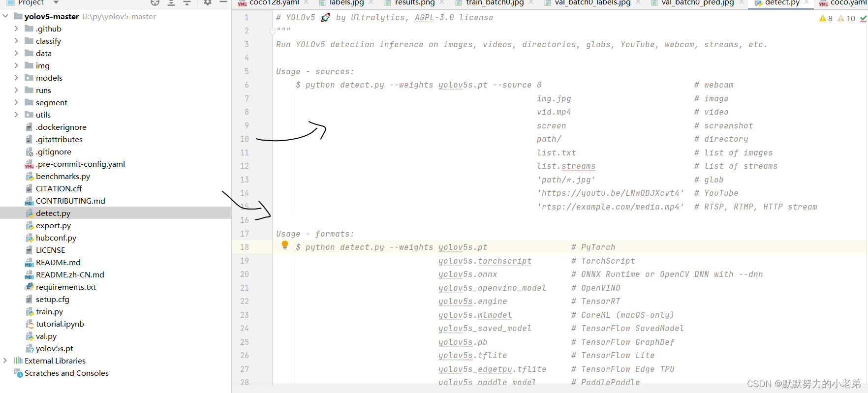Select Scratches and Consoles node
868x393 pixels.
click(x=66, y=373)
